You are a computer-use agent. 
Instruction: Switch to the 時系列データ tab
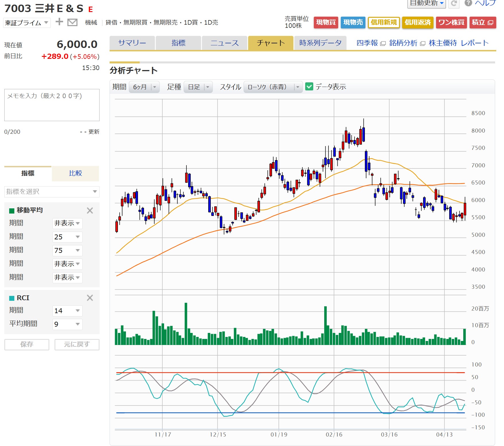pos(320,43)
